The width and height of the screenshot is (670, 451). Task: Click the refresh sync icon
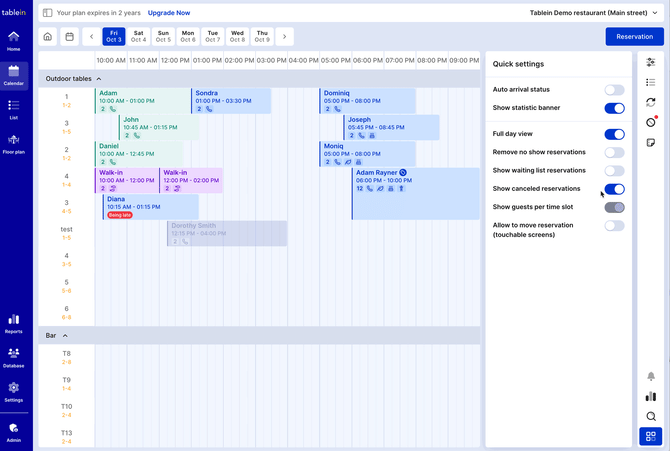pos(651,102)
